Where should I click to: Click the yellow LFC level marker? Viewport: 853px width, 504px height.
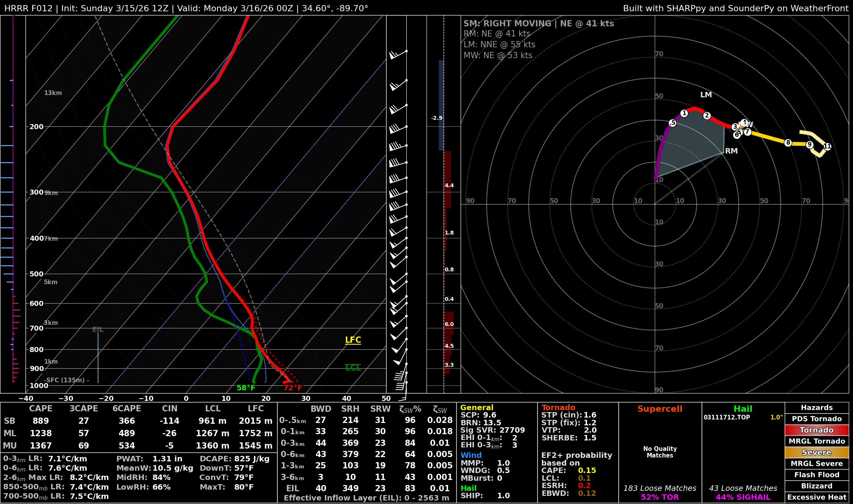[353, 340]
